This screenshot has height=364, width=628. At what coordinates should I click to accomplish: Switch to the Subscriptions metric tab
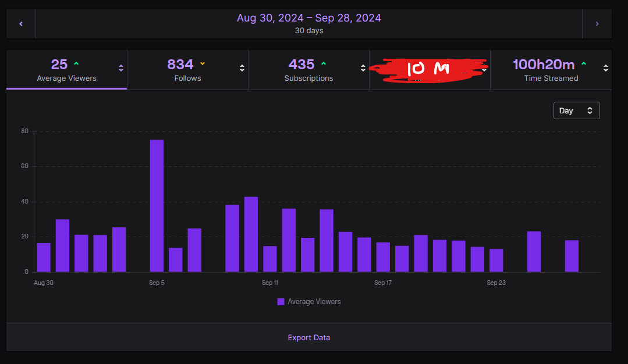click(x=308, y=70)
